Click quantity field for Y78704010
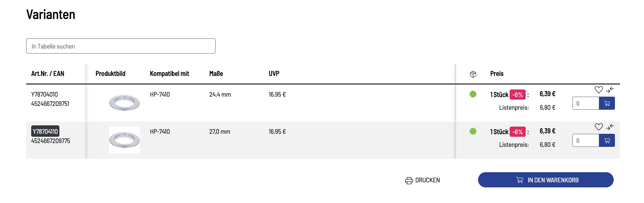The image size is (644, 203). tap(586, 103)
